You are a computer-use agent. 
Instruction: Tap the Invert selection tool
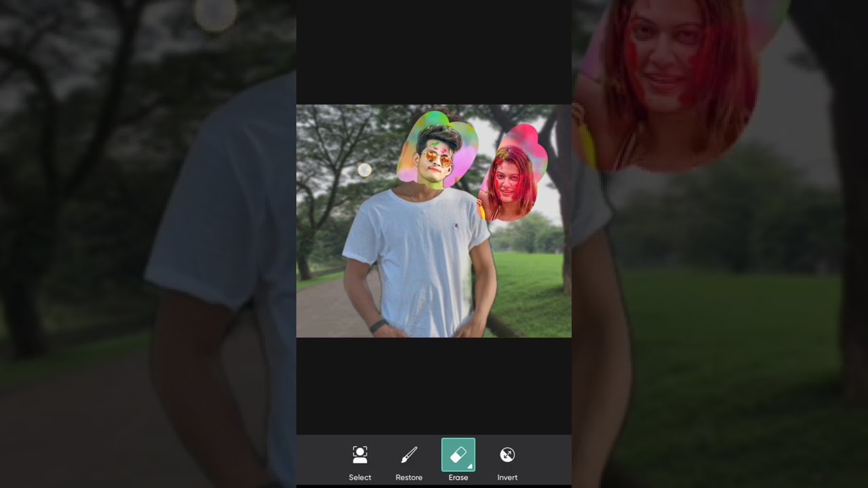click(x=507, y=463)
